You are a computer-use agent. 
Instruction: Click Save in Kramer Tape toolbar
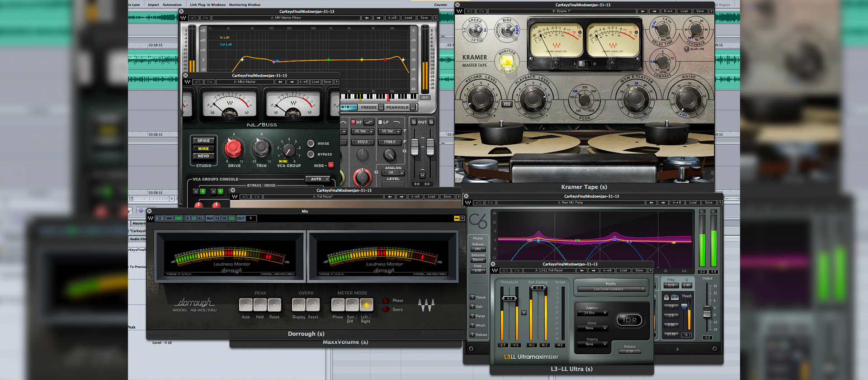point(700,11)
